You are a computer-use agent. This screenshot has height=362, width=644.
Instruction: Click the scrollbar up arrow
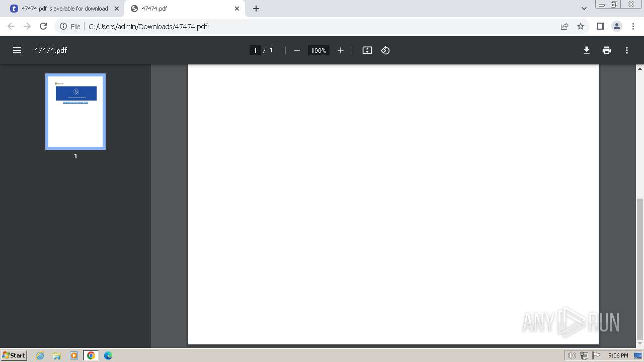640,68
